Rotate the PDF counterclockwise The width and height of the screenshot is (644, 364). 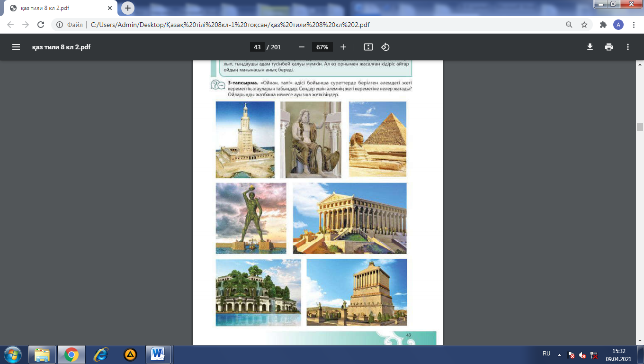point(385,47)
